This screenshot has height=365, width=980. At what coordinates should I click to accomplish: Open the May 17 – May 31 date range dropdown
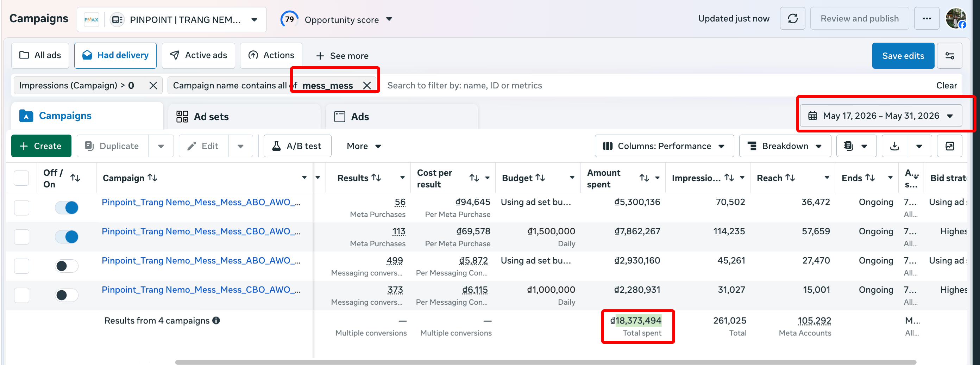click(881, 116)
